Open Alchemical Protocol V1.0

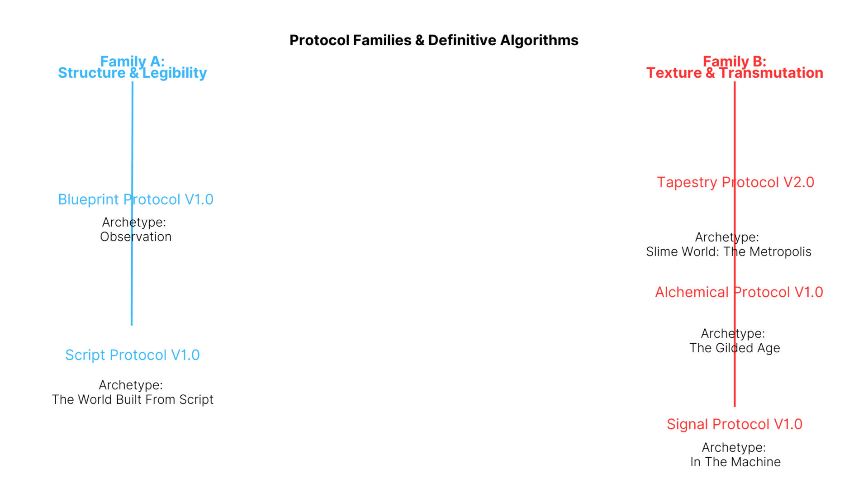pyautogui.click(x=739, y=292)
